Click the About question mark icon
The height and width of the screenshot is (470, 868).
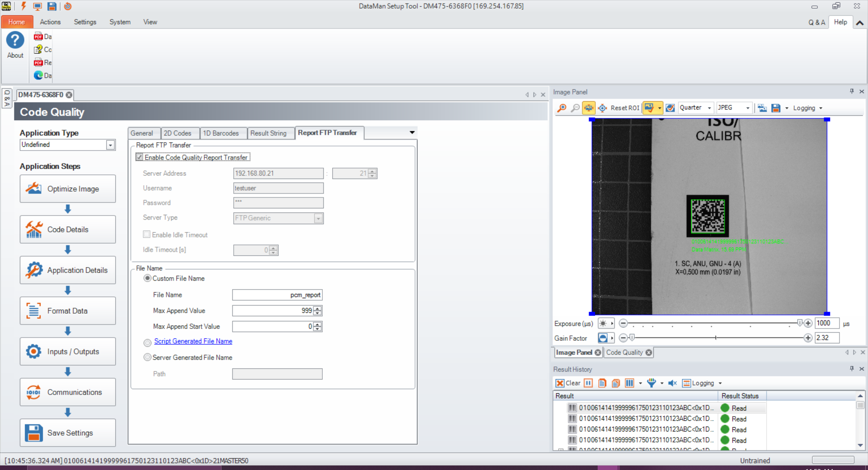(x=15, y=41)
